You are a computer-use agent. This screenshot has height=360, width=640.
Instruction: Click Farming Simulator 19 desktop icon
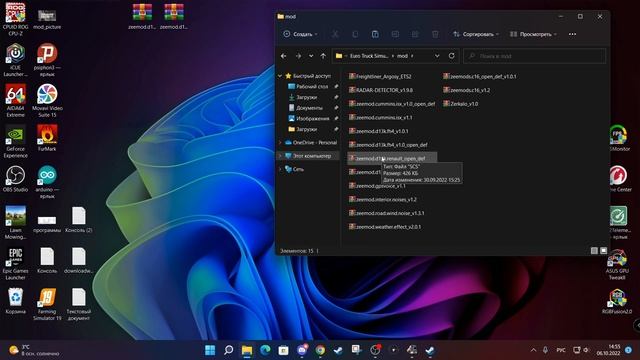coord(47,304)
